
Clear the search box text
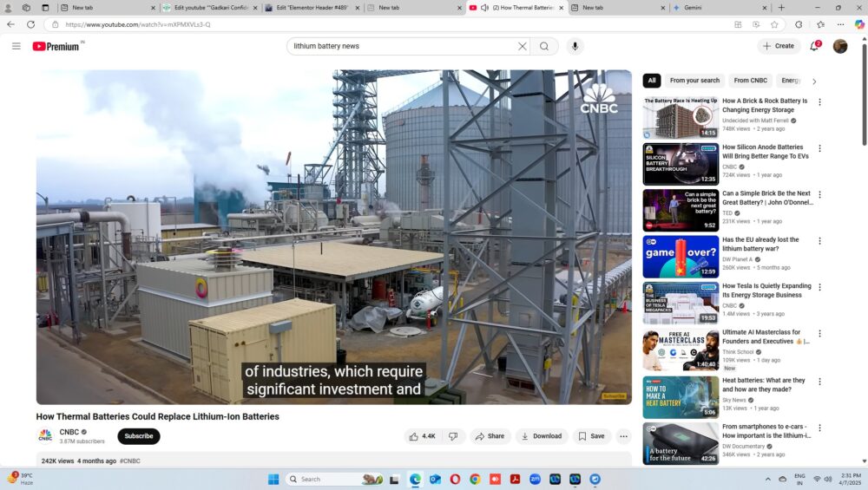coord(522,46)
